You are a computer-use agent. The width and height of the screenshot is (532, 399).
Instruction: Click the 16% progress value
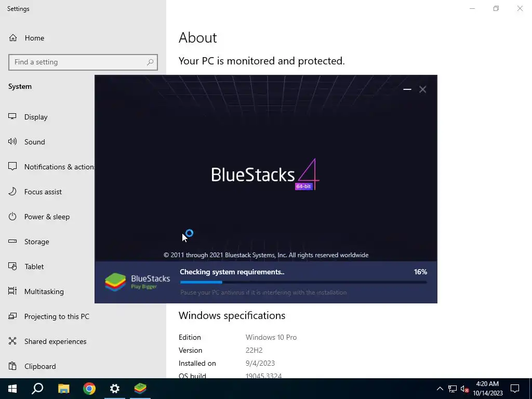(420, 272)
